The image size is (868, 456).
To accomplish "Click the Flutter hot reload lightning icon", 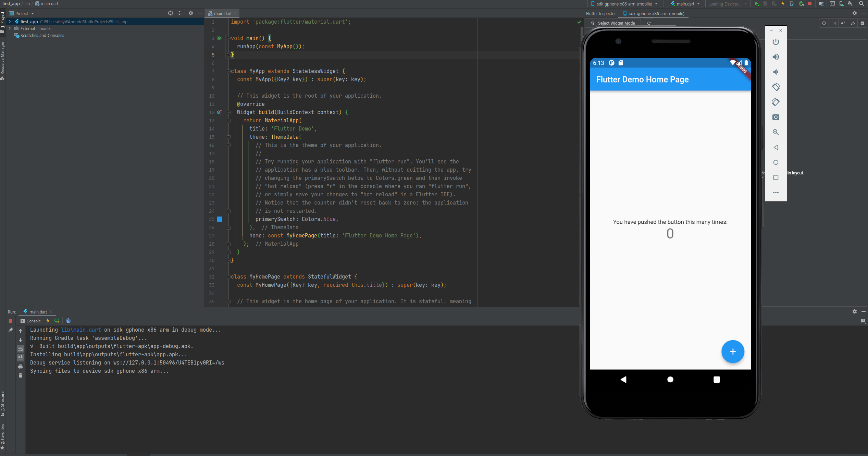I will click(x=783, y=4).
